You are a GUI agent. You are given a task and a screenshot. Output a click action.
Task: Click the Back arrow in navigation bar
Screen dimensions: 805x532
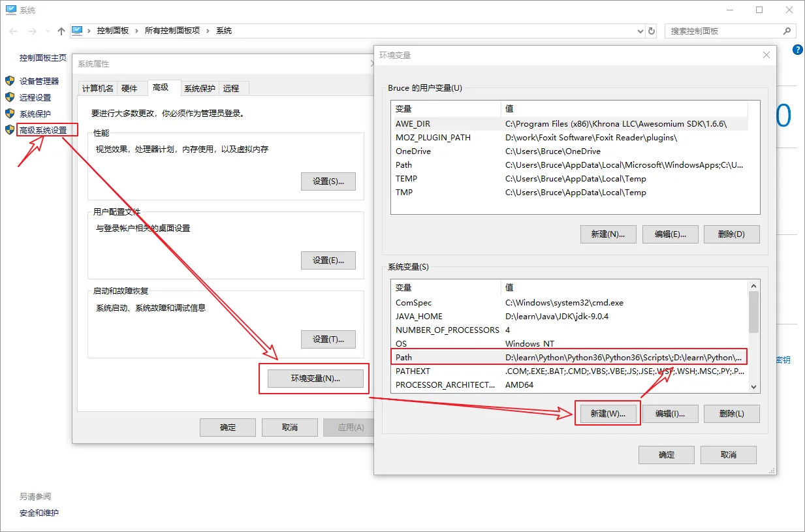click(x=13, y=31)
